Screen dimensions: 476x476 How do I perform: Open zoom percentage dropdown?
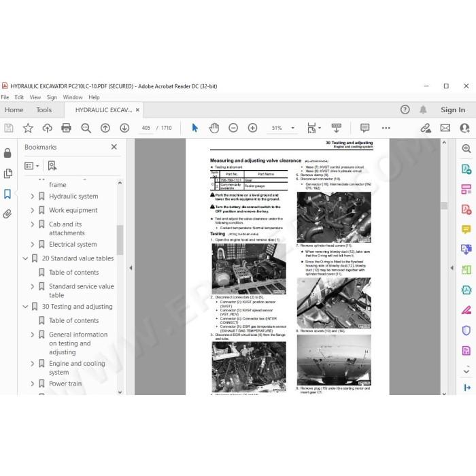tap(292, 128)
